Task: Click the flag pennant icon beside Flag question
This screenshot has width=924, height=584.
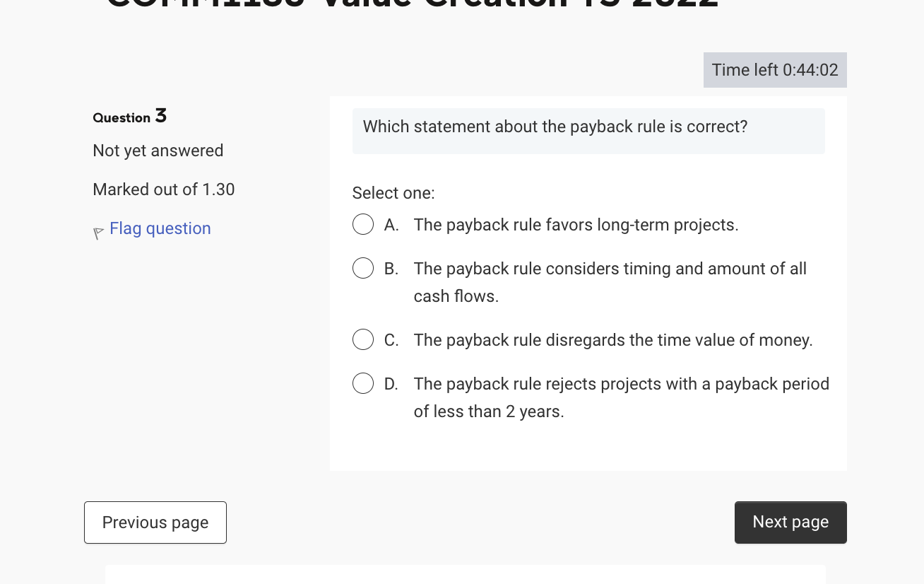Action: point(99,233)
